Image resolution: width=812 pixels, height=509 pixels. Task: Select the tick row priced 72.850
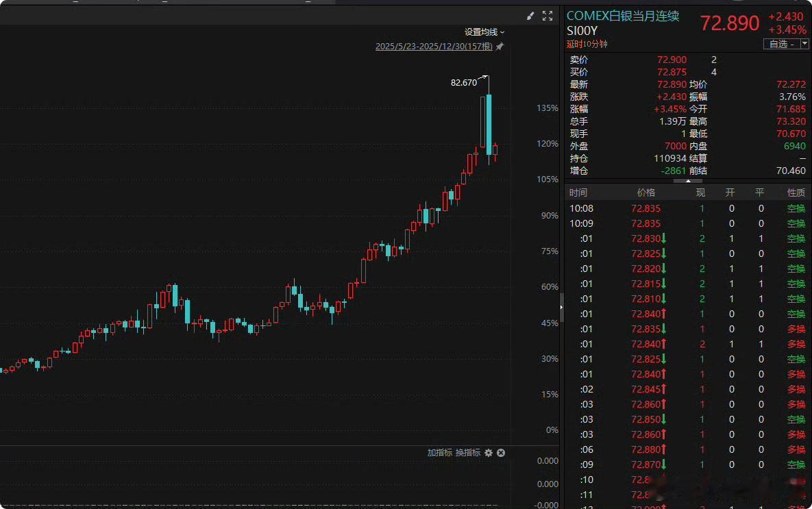tap(687, 419)
